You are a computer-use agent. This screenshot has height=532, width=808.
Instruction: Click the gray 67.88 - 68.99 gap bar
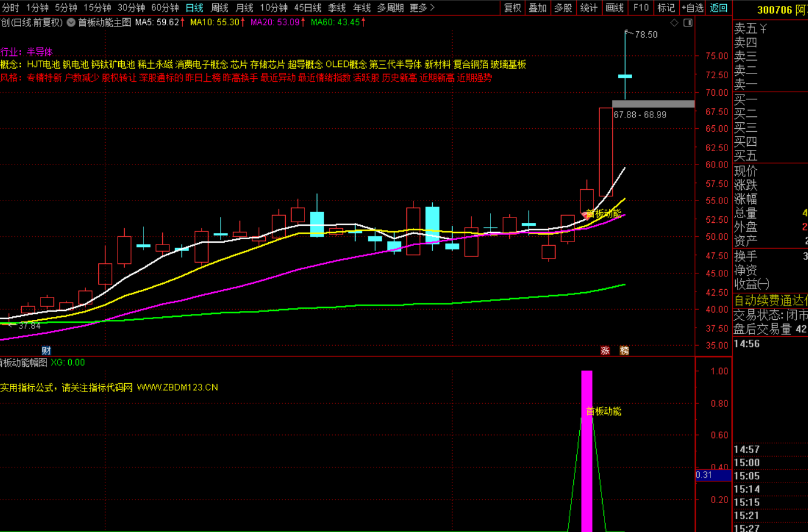point(653,104)
